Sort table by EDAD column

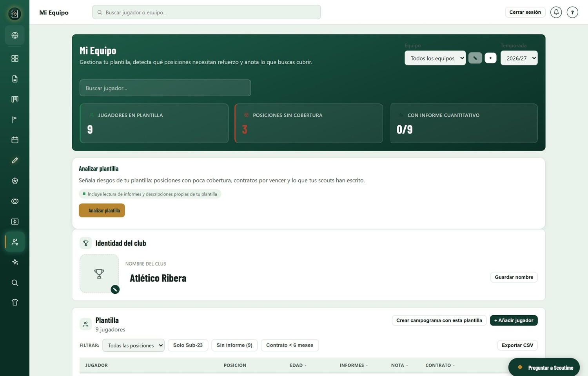[x=298, y=365]
